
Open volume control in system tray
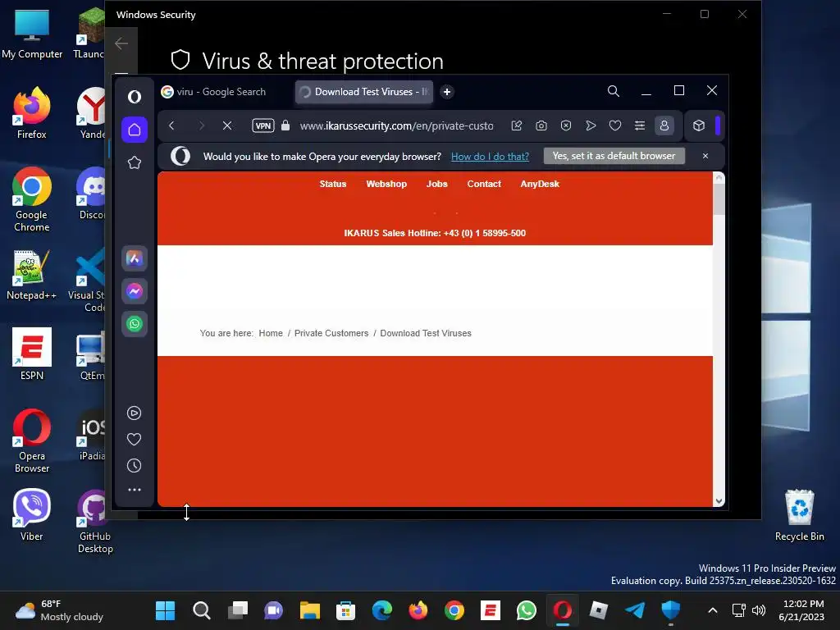tap(759, 610)
